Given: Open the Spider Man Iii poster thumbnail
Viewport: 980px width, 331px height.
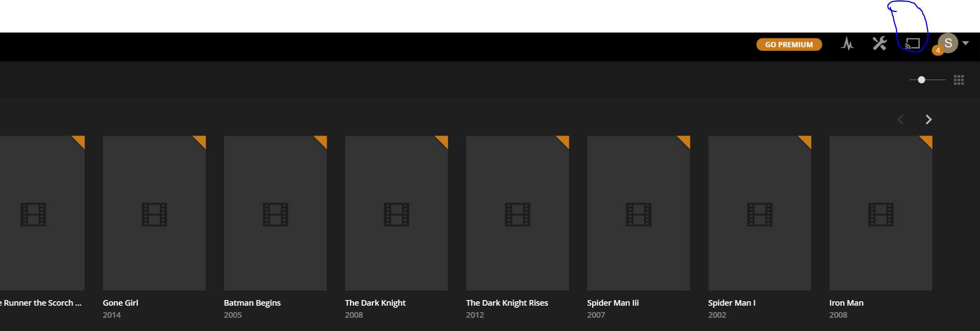Looking at the screenshot, I should click(638, 213).
